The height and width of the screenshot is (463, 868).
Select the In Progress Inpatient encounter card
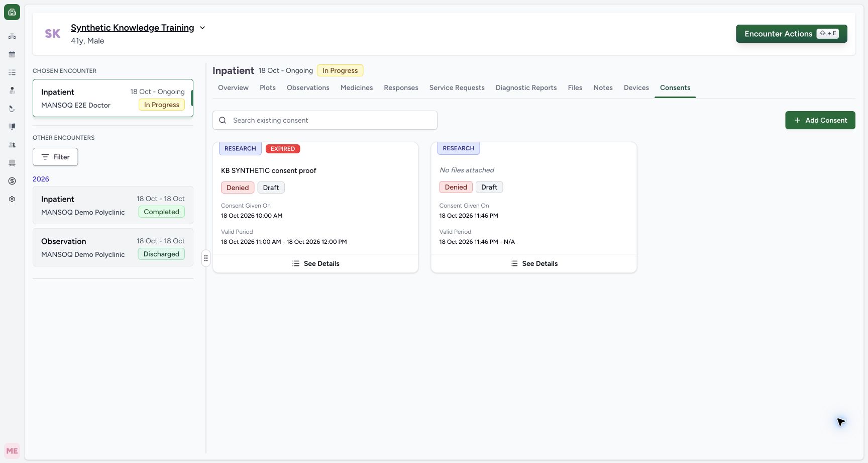coord(113,98)
